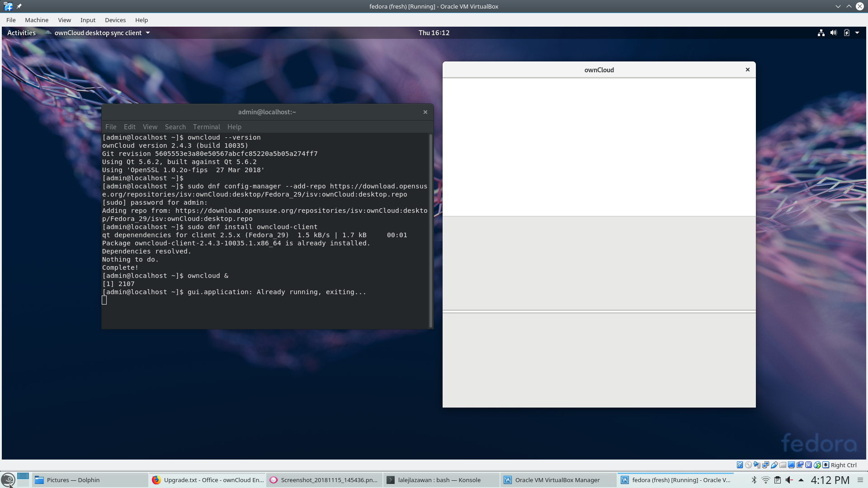This screenshot has height=488, width=868.
Task: Open the ownCloud desktop sync client app menu
Action: click(98, 33)
